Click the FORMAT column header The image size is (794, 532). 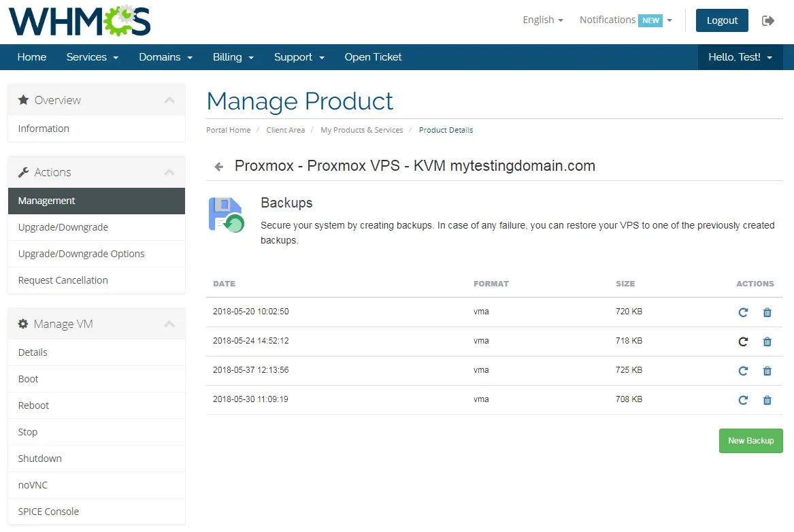491,284
